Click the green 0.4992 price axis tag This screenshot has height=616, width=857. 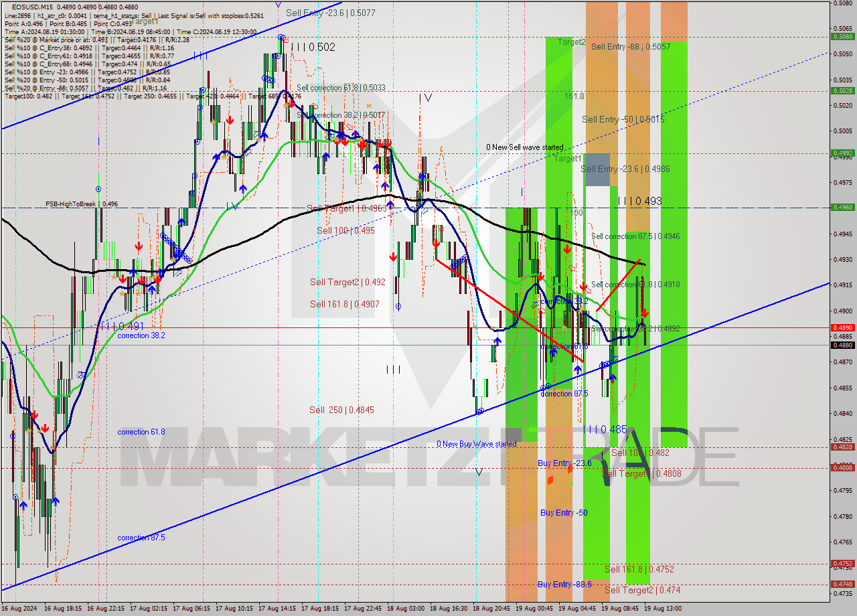842,153
